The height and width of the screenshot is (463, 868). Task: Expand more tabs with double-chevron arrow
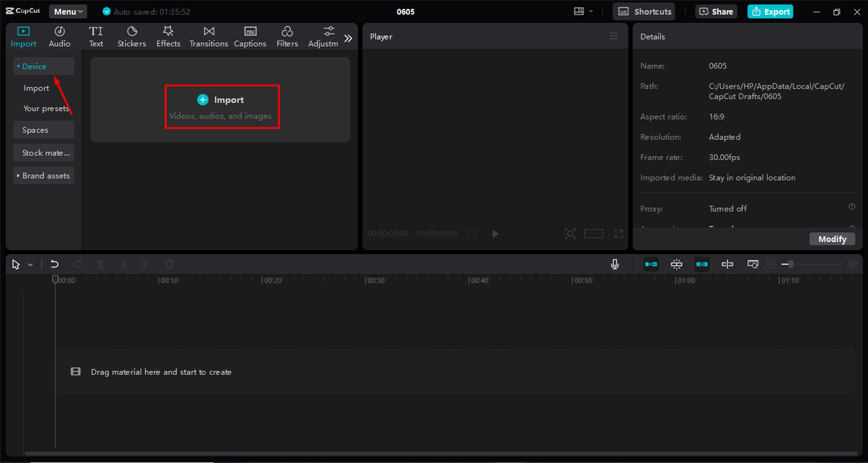[x=348, y=39]
